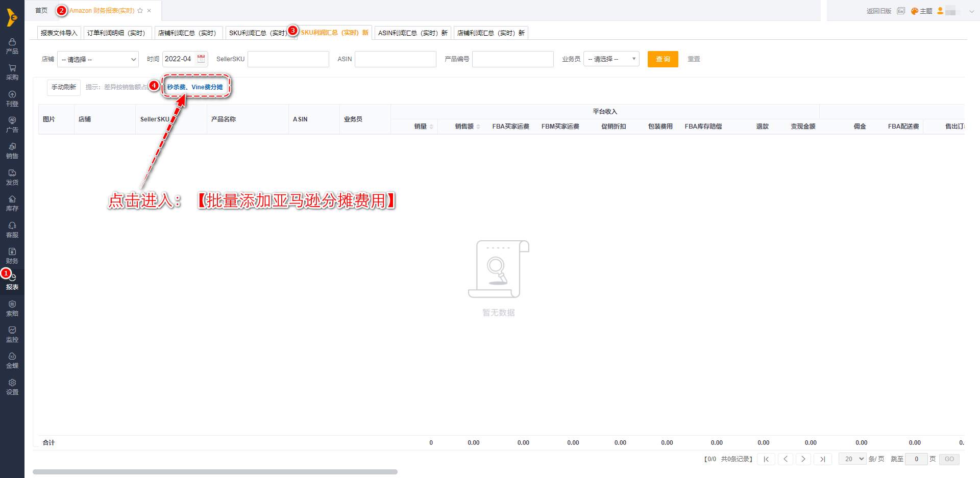The image size is (980, 478).
Task: Switch to ASIN利润汇总（实时）新 tab
Action: (x=412, y=33)
